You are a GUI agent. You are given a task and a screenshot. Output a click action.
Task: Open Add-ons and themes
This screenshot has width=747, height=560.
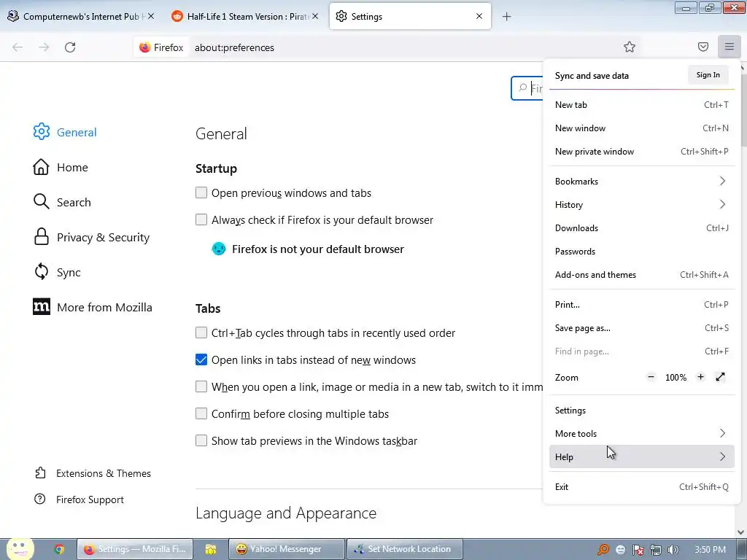click(x=641, y=274)
